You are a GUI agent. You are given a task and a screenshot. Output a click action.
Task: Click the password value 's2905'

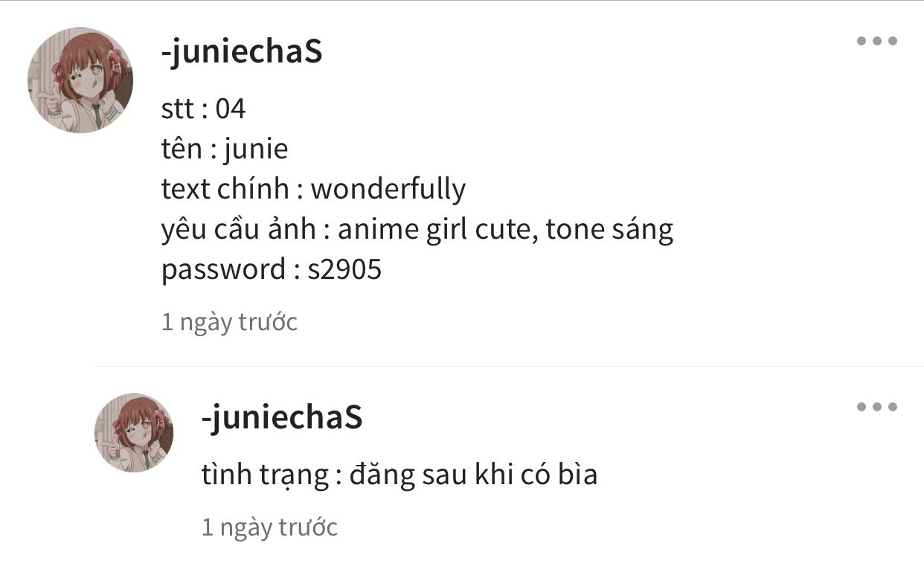tap(344, 270)
